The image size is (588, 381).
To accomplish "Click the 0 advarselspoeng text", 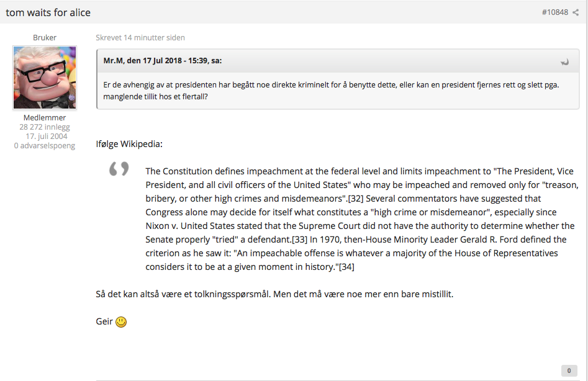I will tap(45, 146).
